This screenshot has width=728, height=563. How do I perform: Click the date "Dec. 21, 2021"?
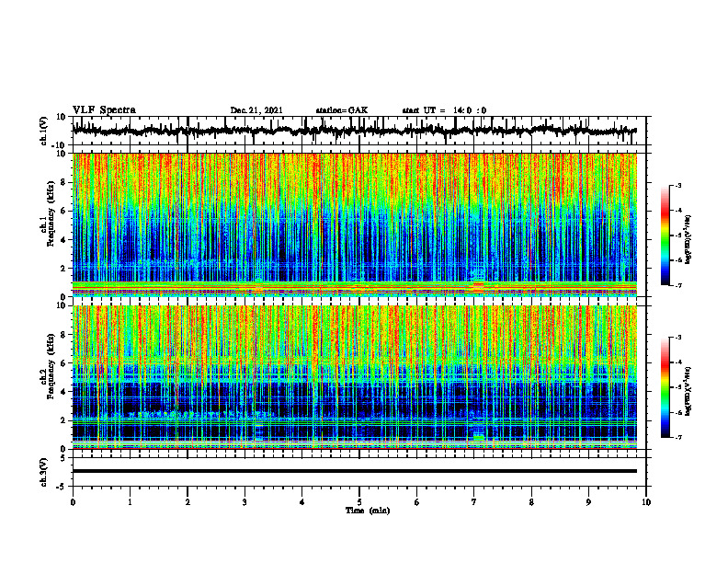point(256,110)
